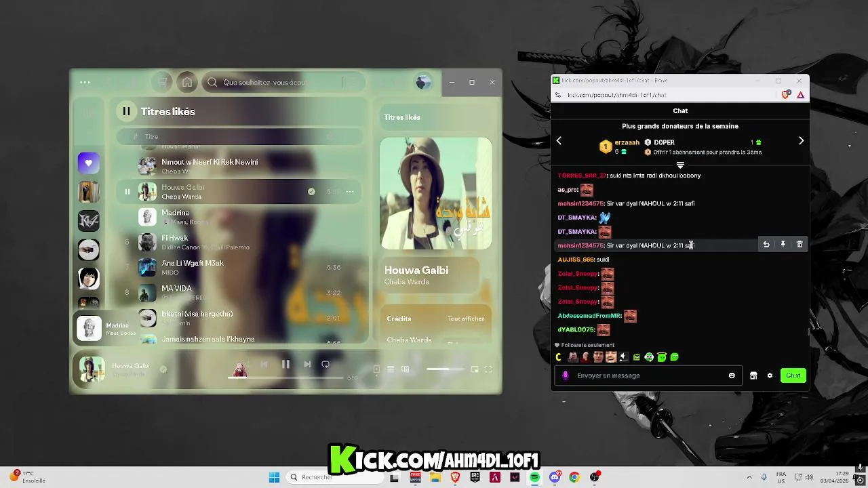
Task: Show the previous top donor in Kick chat
Action: coord(559,141)
